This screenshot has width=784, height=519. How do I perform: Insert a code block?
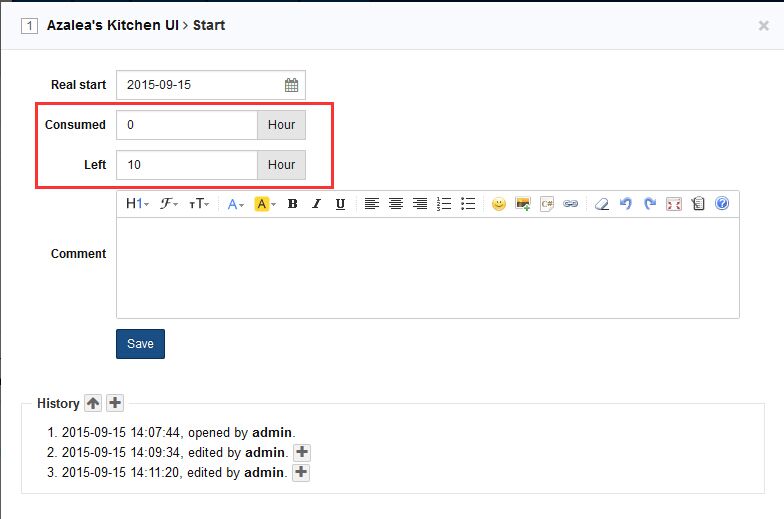pos(547,204)
